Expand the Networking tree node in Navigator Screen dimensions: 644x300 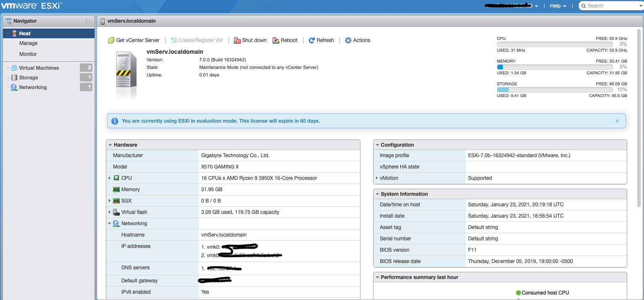[x=8, y=87]
